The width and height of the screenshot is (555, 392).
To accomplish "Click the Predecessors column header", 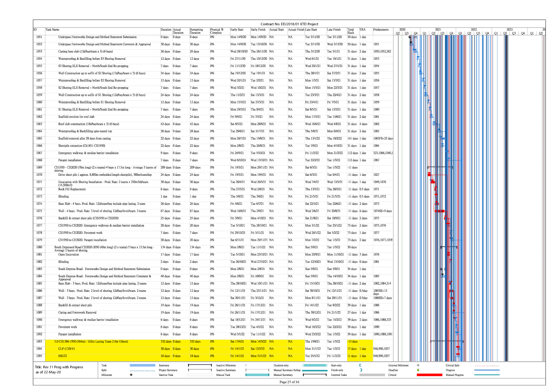I will [x=381, y=30].
